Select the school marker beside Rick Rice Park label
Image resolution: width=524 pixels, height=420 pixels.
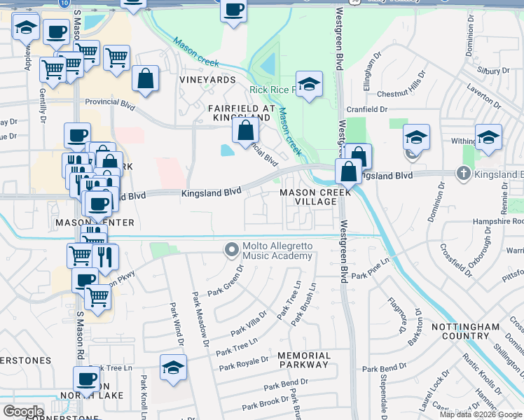pyautogui.click(x=310, y=86)
